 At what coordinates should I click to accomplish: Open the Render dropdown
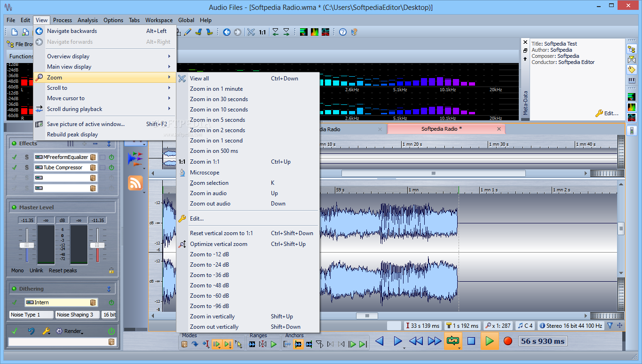click(71, 331)
